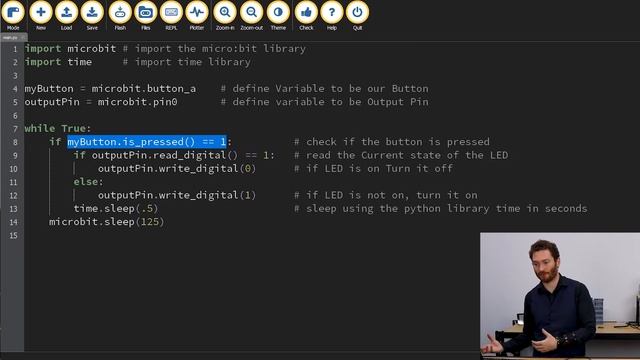The width and height of the screenshot is (640, 360).
Task: Click "outputPin = microbit.pin0" code
Action: [x=101, y=102]
